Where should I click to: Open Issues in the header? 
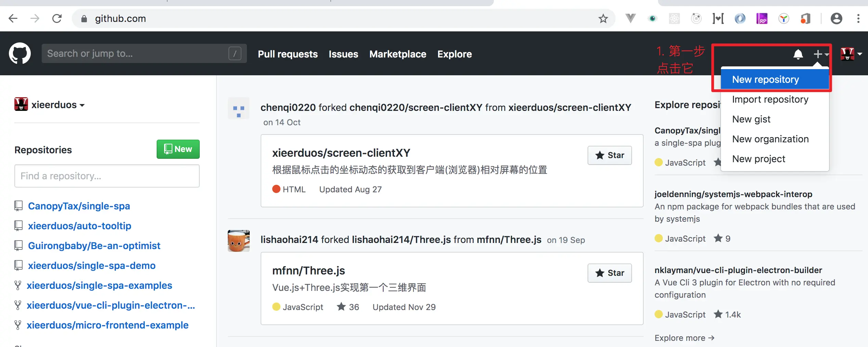[x=343, y=54]
